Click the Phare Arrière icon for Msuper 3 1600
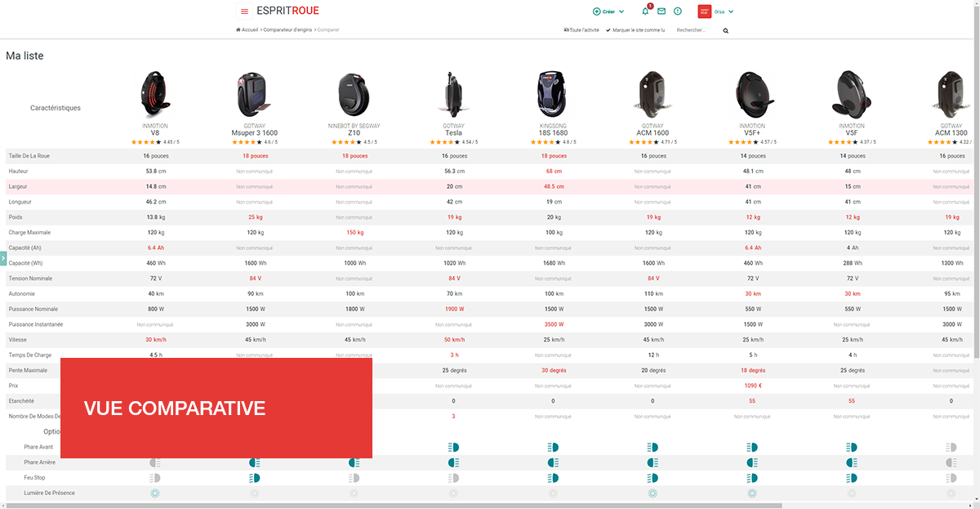This screenshot has height=509, width=980. coord(254,462)
